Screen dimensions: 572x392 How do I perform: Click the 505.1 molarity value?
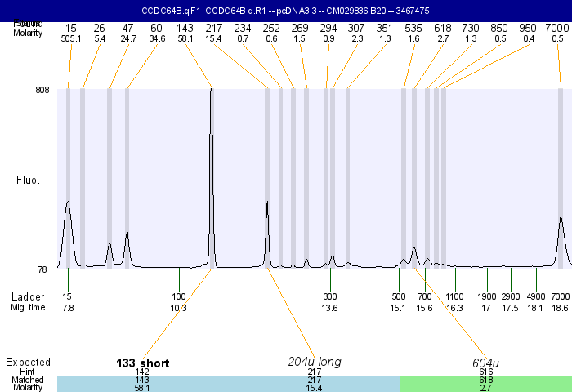click(71, 38)
